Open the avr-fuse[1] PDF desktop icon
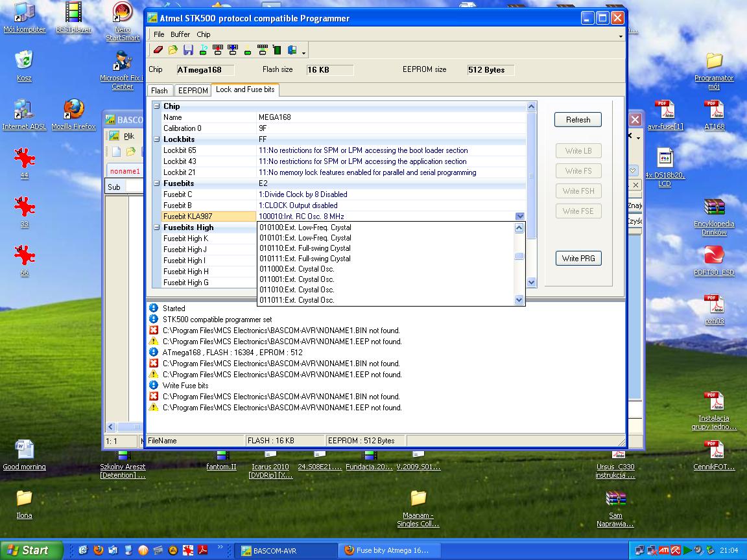The width and height of the screenshot is (747, 560). coord(665,115)
